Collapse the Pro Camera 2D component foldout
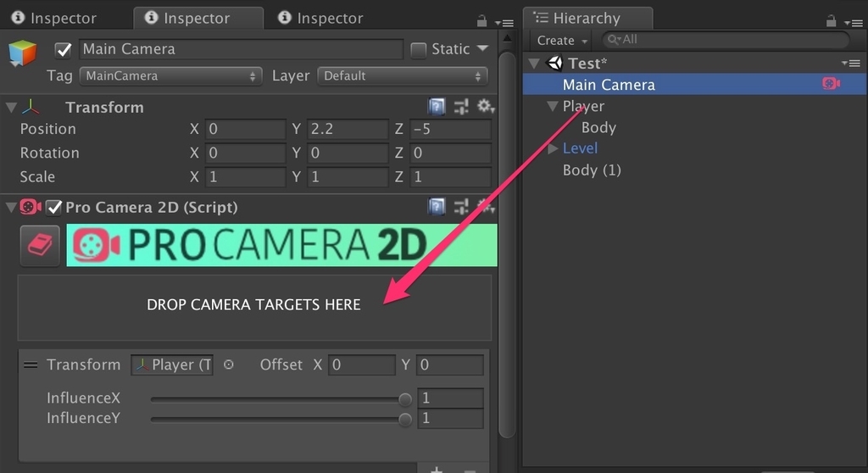Image resolution: width=868 pixels, height=473 pixels. click(x=11, y=208)
